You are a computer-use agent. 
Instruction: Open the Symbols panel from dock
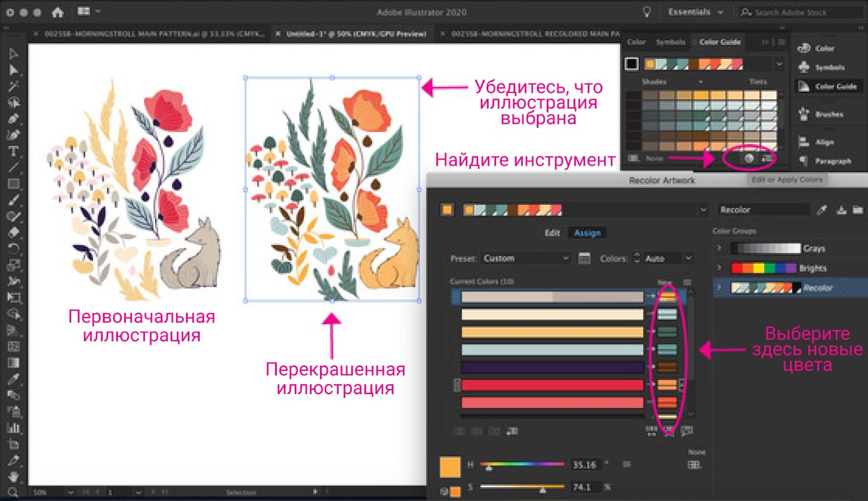(x=822, y=67)
